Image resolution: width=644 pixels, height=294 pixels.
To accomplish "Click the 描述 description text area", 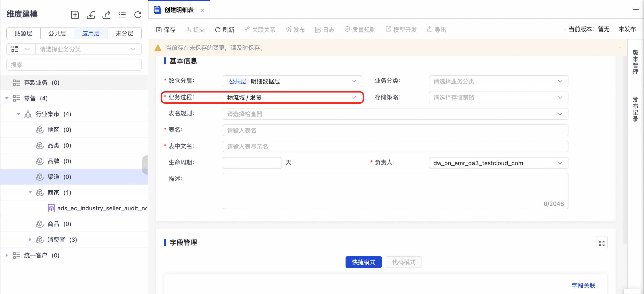I will [x=395, y=191].
